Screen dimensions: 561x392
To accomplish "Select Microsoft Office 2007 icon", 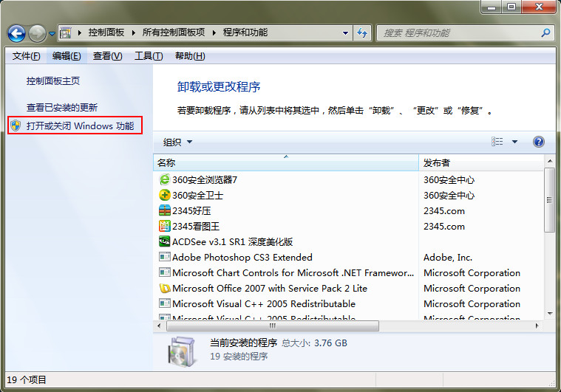I will pos(164,288).
